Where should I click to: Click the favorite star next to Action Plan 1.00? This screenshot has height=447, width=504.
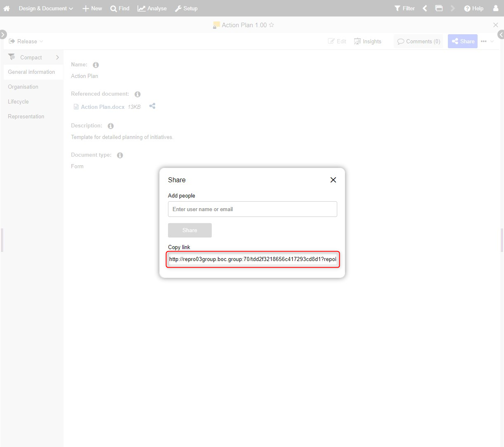click(271, 25)
